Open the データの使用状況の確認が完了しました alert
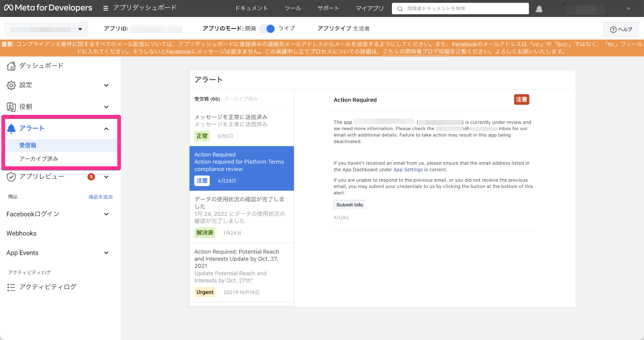644x340 pixels. [241, 216]
